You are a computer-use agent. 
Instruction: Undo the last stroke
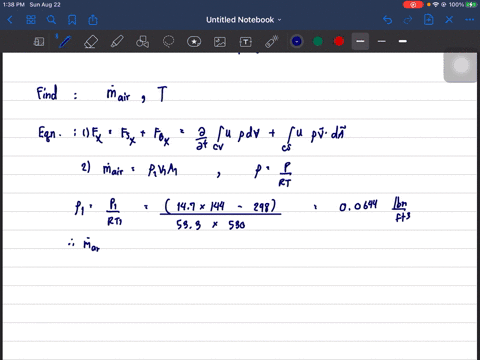(387, 20)
